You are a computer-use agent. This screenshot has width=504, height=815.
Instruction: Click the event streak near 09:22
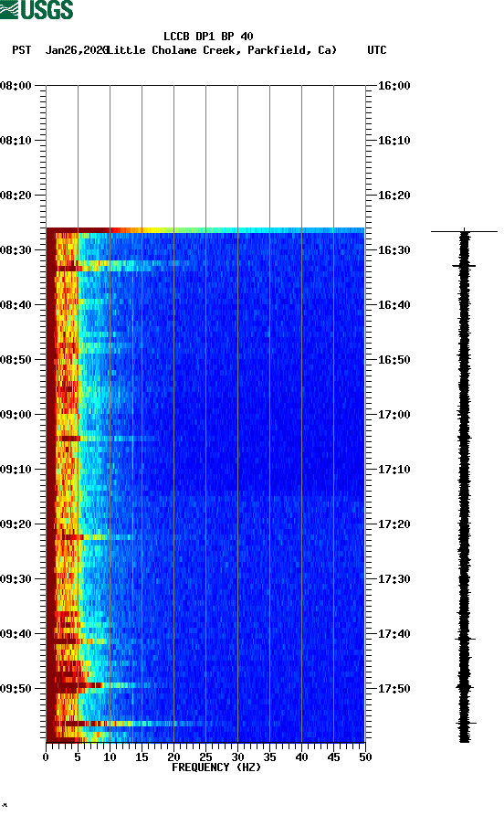tap(93, 537)
